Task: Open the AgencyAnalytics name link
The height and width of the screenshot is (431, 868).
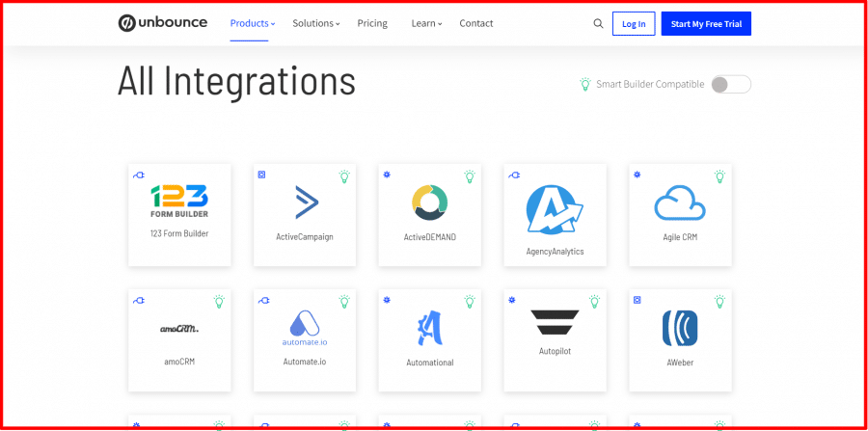Action: point(555,252)
